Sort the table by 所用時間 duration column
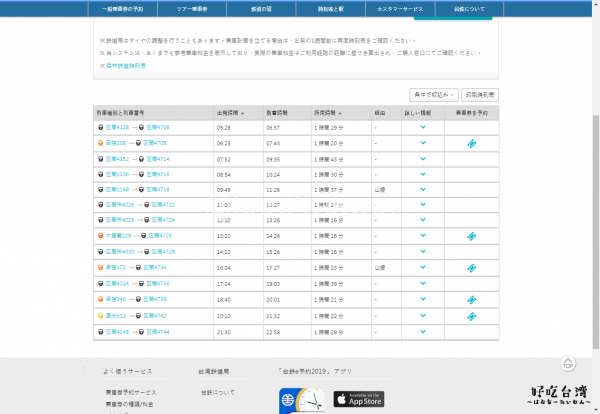600x414 pixels. 329,112
